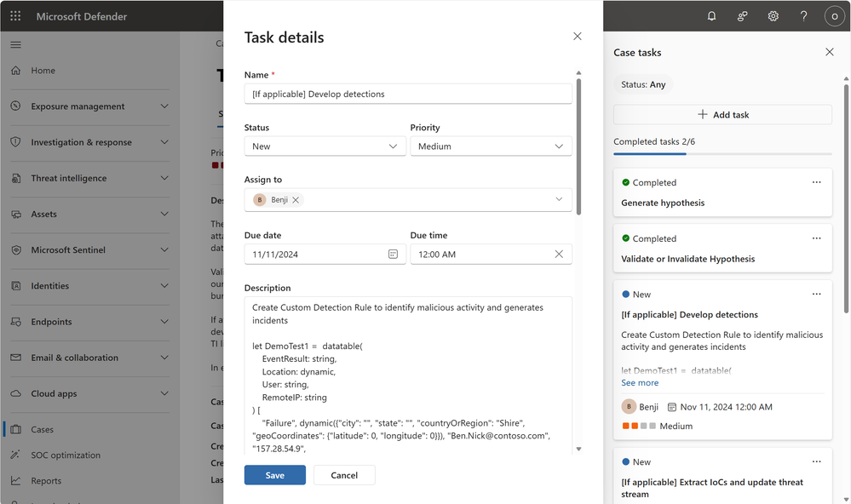This screenshot has width=851, height=504.
Task: Click the Due time field 12:00 AM
Action: tap(492, 254)
